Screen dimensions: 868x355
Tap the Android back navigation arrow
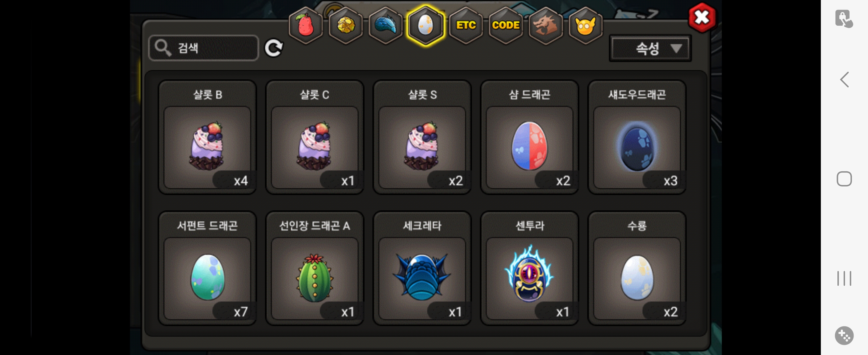coord(844,80)
